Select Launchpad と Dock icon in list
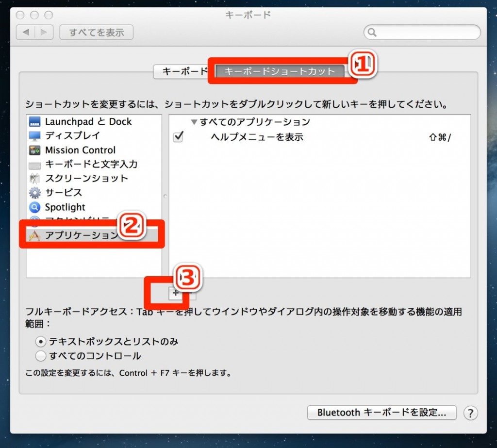 tap(35, 122)
